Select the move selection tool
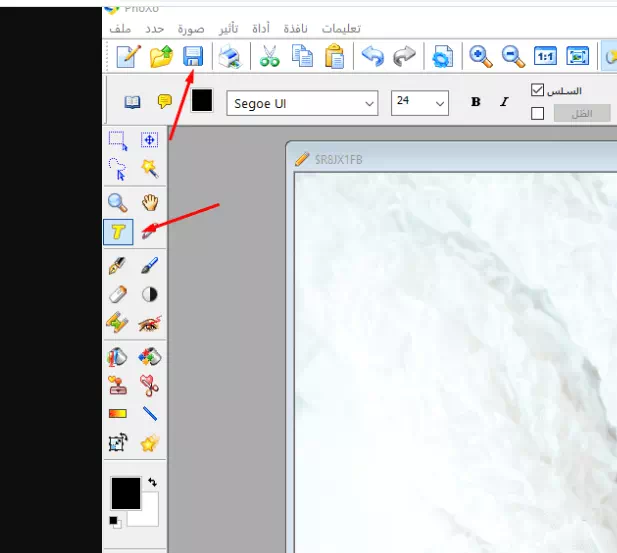The height and width of the screenshot is (553, 617). [150, 140]
